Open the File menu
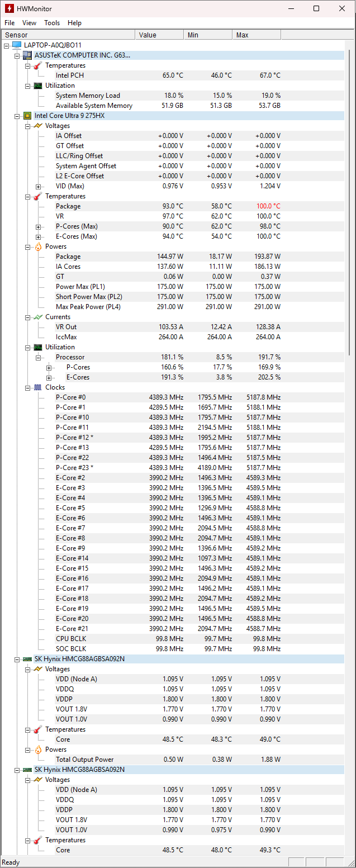This screenshot has width=356, height=868. click(x=10, y=23)
